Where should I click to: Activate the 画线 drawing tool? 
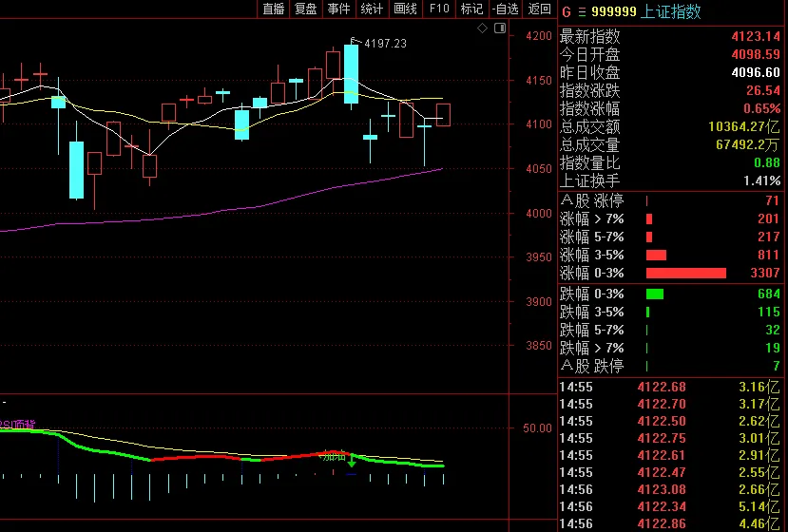tap(405, 9)
